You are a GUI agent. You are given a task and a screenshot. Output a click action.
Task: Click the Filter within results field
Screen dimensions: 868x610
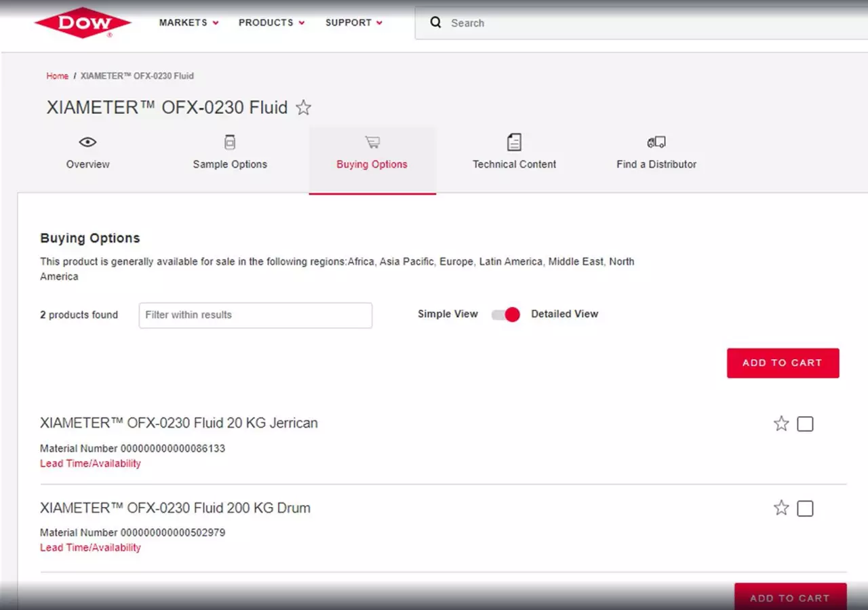pyautogui.click(x=256, y=315)
